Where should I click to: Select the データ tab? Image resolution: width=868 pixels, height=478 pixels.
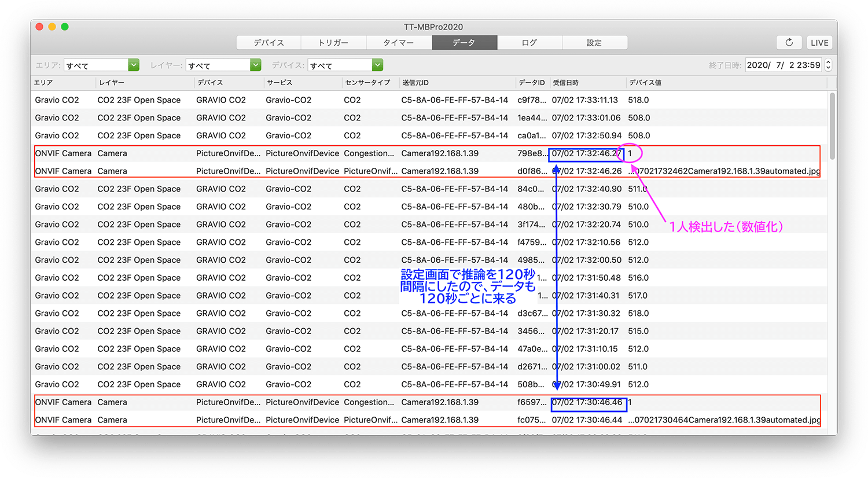click(x=464, y=42)
